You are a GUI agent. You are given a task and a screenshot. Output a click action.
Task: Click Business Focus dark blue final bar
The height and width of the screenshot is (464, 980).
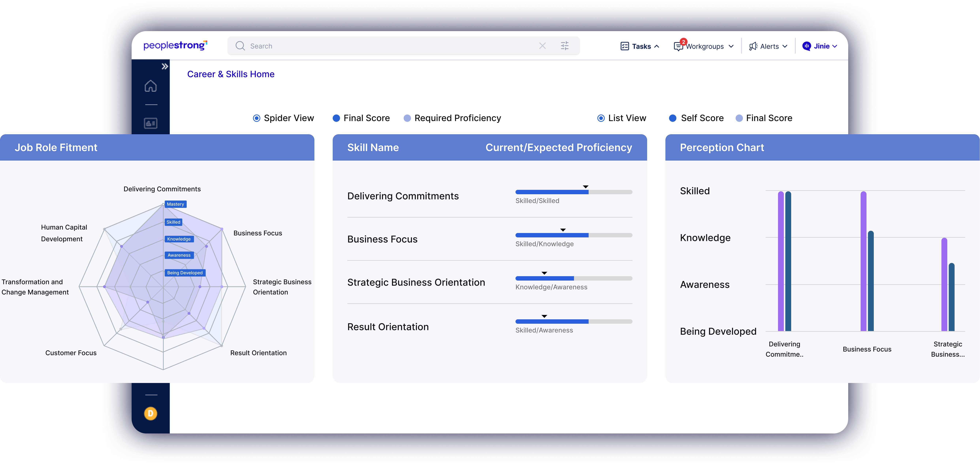(871, 281)
